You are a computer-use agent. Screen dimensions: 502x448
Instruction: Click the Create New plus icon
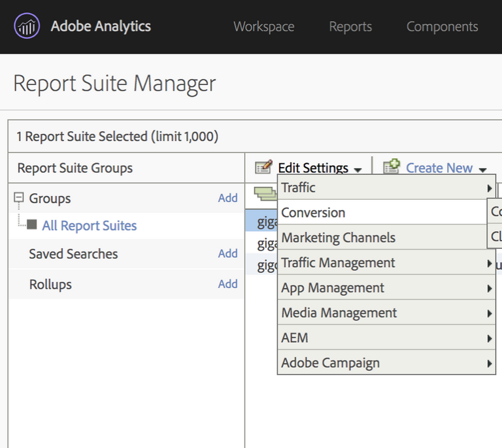[x=392, y=167]
